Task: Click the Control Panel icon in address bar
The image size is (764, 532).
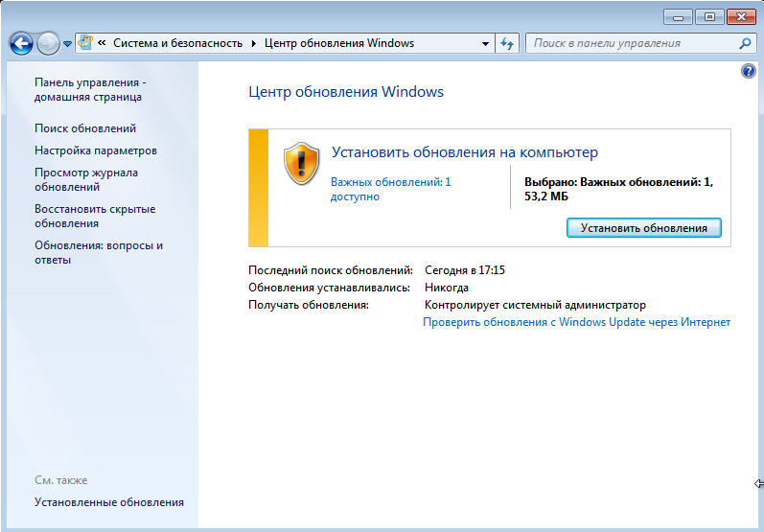Action: 85,42
